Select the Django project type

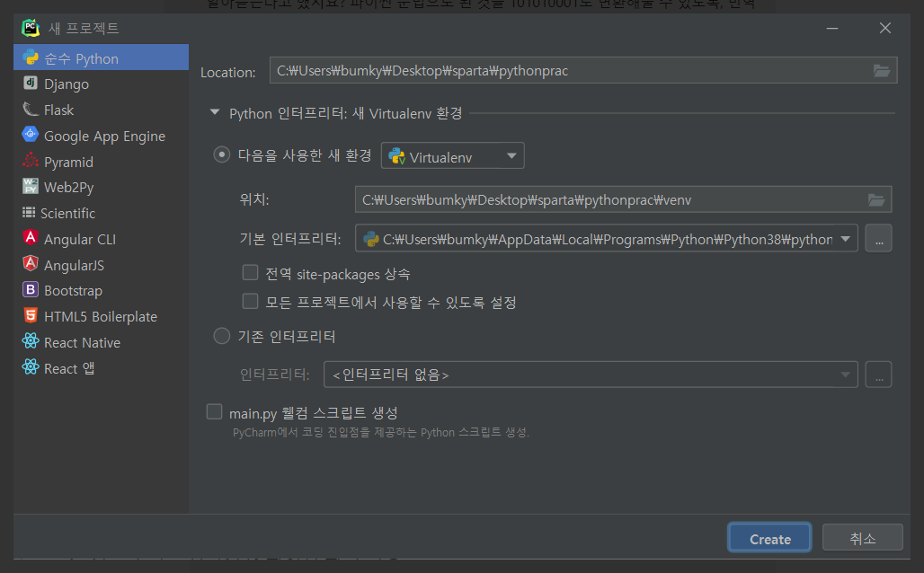tap(101, 84)
